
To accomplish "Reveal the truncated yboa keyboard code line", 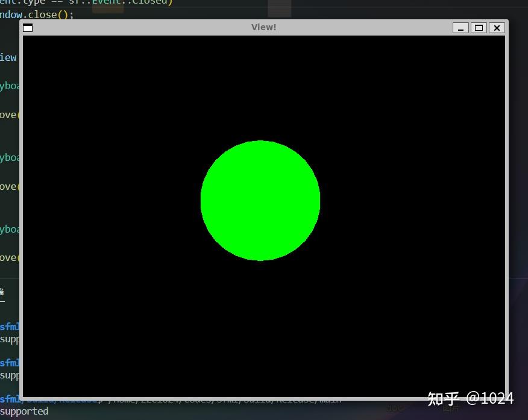I will coord(8,85).
